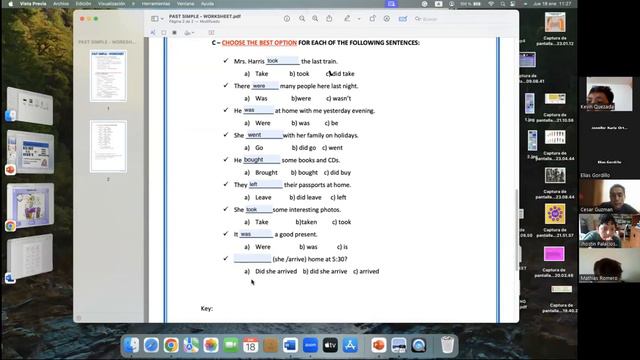Image resolution: width=640 pixels, height=360 pixels.
Task: Switch to Zoom from the Dock
Action: [310, 345]
